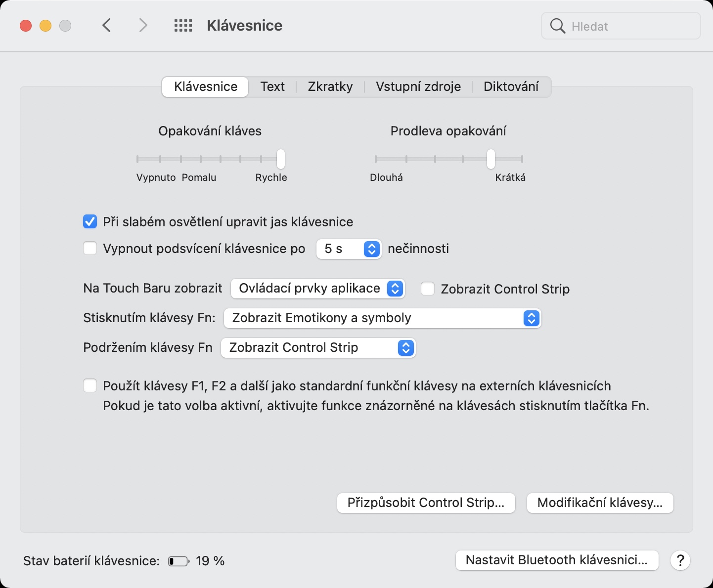Disable adjusting keyboard brightness in low light
713x588 pixels.
coord(90,222)
